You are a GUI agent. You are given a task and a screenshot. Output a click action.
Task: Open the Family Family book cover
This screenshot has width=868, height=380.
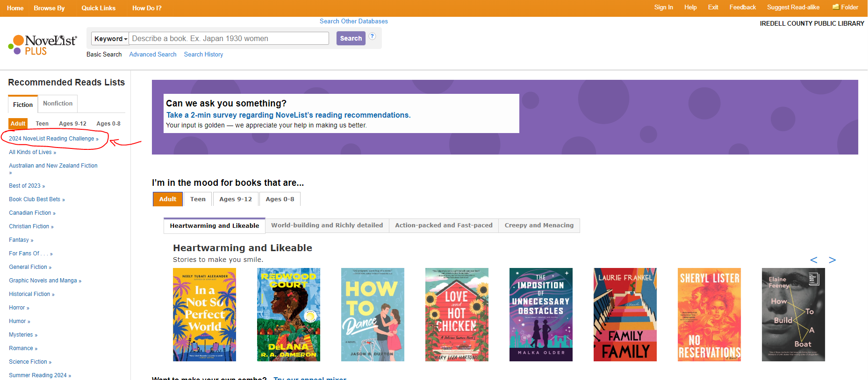pyautogui.click(x=625, y=315)
